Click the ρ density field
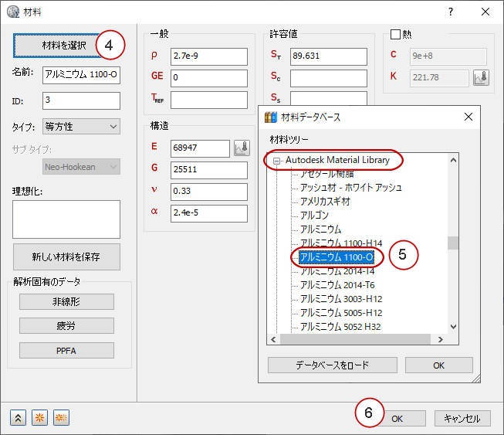The image size is (504, 435). pyautogui.click(x=209, y=56)
